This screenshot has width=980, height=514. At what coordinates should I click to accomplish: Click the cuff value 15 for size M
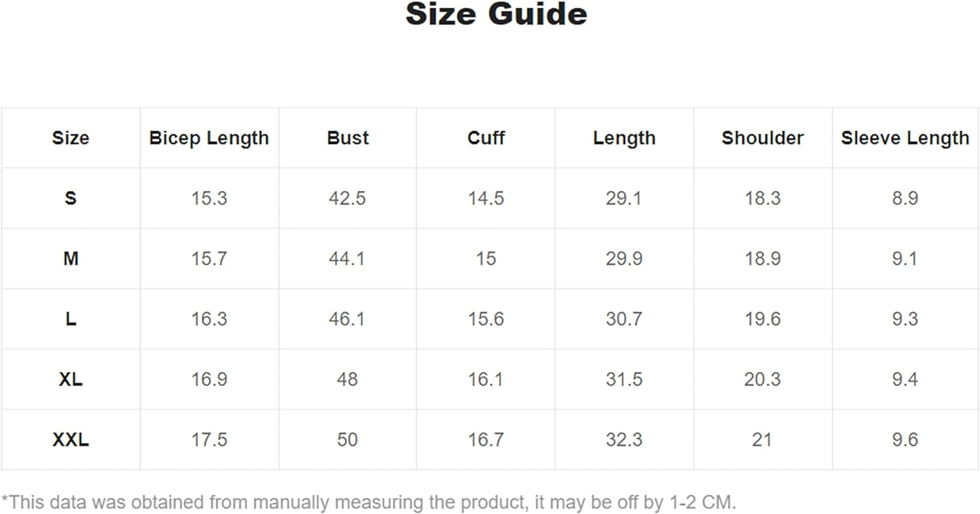[x=486, y=259]
